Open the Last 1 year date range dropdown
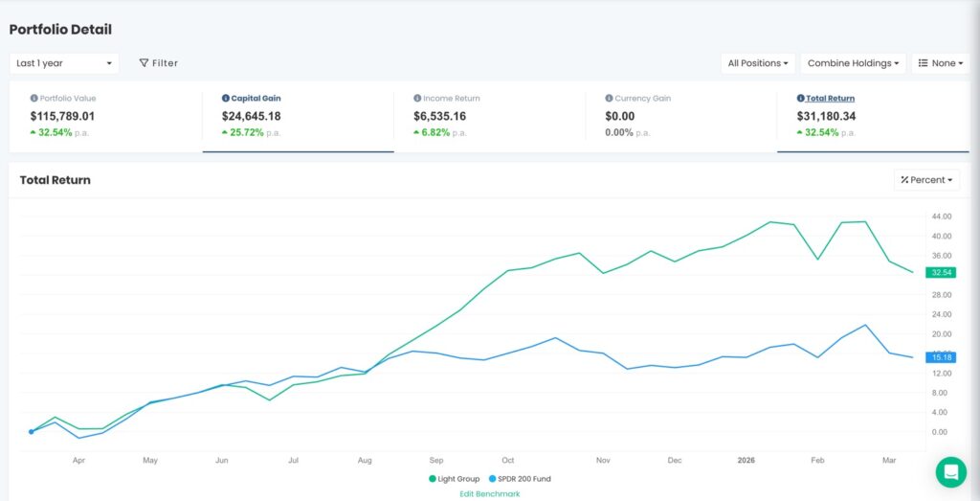The image size is (980, 501). click(64, 63)
